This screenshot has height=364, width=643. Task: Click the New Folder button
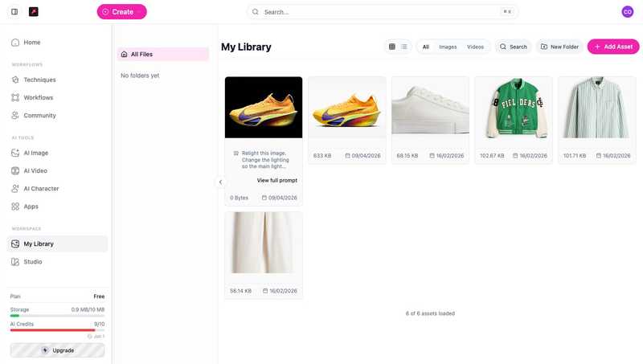pos(559,47)
